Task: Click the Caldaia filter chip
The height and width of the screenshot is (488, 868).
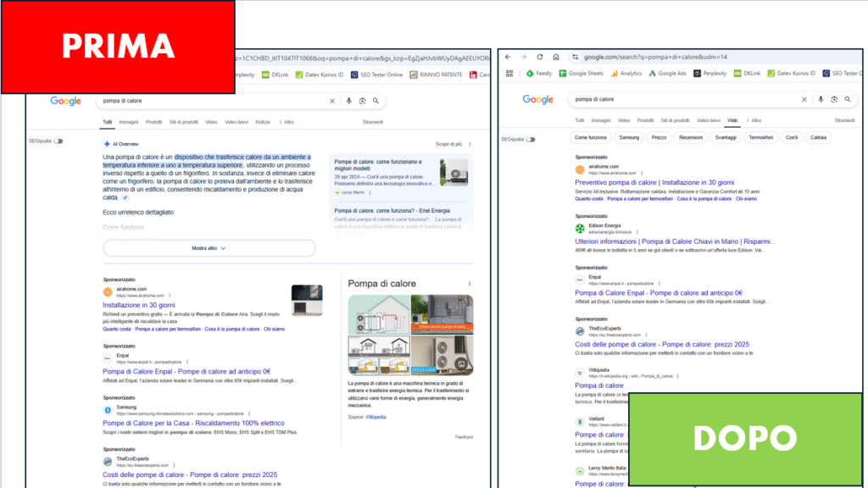Action: pos(819,138)
